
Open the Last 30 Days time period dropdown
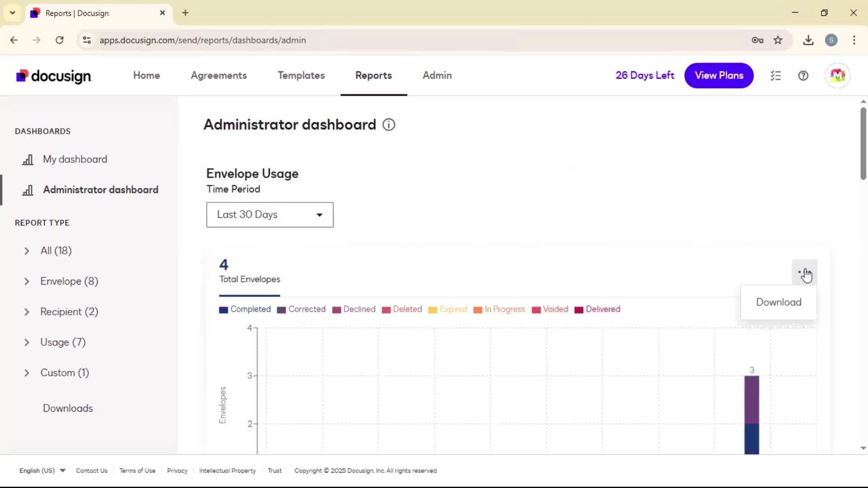(x=270, y=215)
